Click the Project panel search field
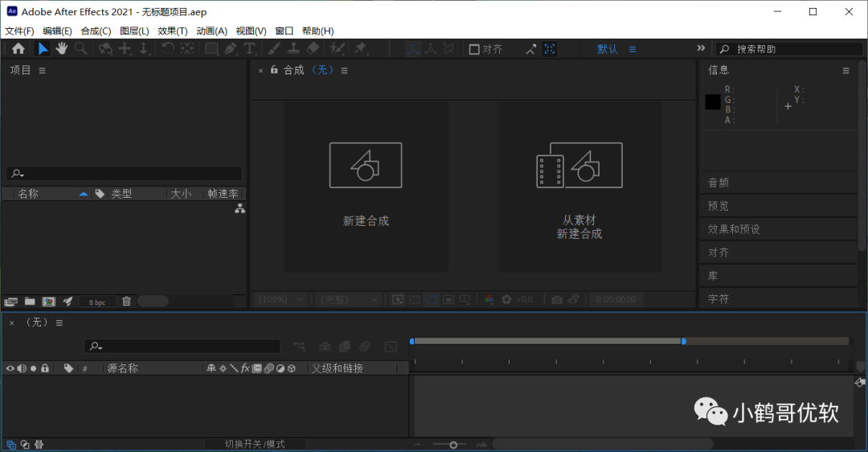Screen dimensions: 868x452 [x=125, y=174]
